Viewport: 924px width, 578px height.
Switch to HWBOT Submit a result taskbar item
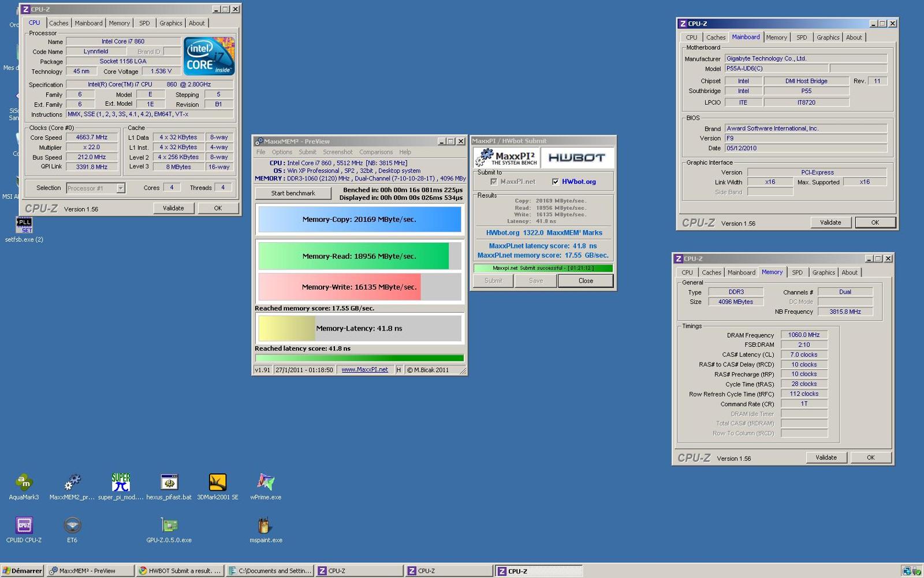coord(180,570)
